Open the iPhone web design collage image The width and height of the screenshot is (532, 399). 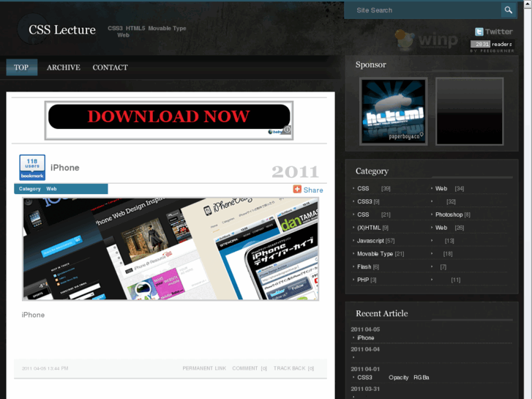point(171,249)
